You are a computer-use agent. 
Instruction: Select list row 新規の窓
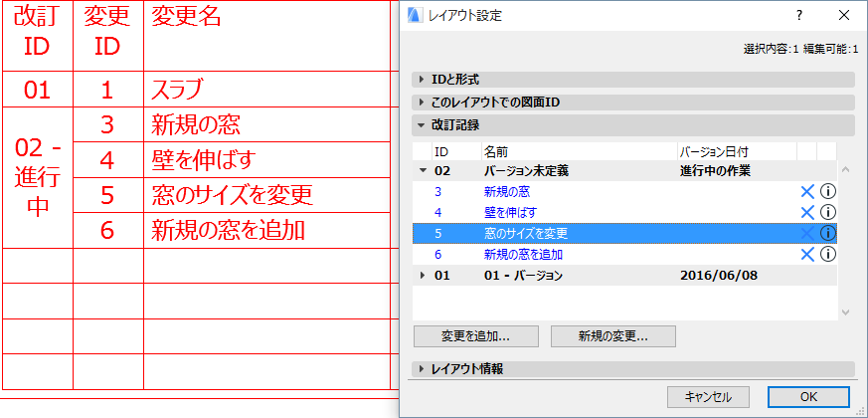tap(624, 192)
